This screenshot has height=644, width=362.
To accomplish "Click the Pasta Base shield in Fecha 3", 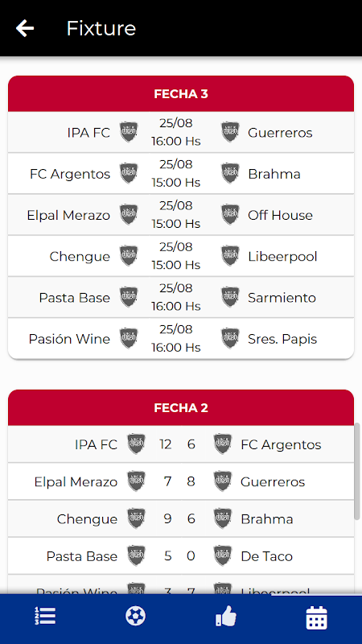I will (x=129, y=297).
